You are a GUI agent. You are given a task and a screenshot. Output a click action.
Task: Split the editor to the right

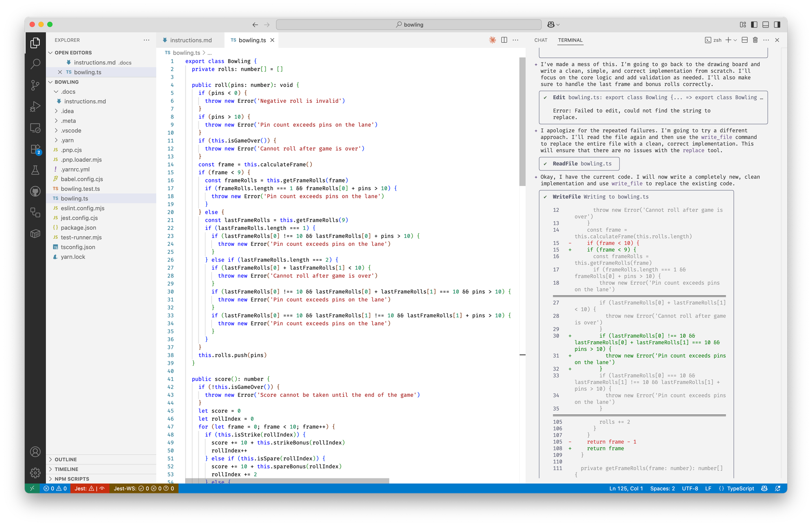[x=504, y=40]
